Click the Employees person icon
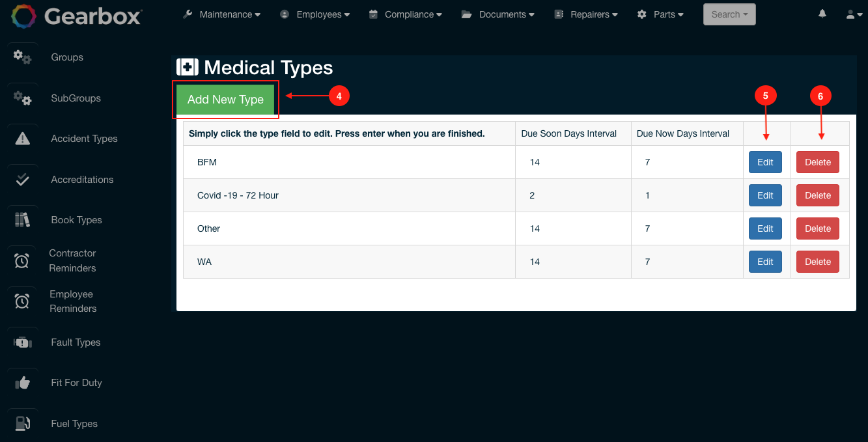This screenshot has height=442, width=868. [x=285, y=14]
